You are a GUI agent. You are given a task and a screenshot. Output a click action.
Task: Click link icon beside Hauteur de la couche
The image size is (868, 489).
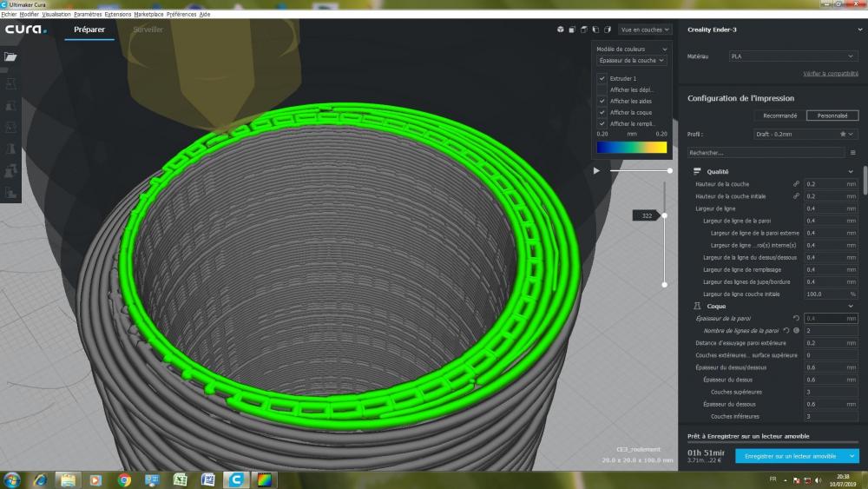pos(796,184)
